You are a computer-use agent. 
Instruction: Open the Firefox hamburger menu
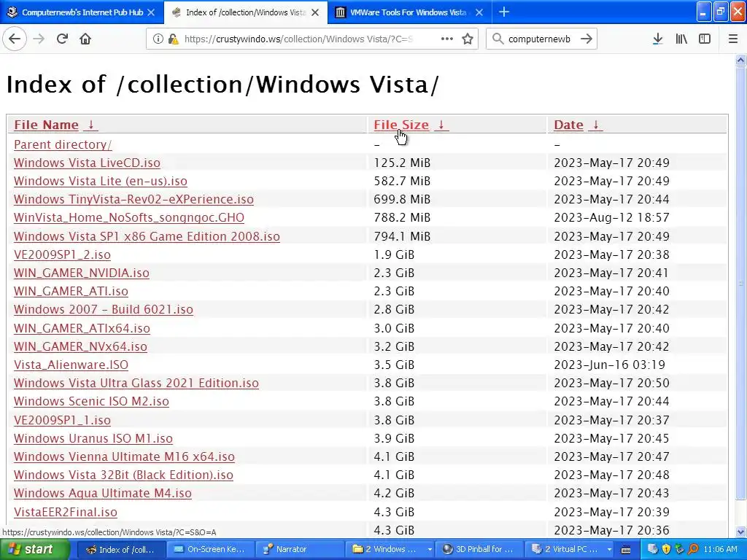(x=733, y=39)
